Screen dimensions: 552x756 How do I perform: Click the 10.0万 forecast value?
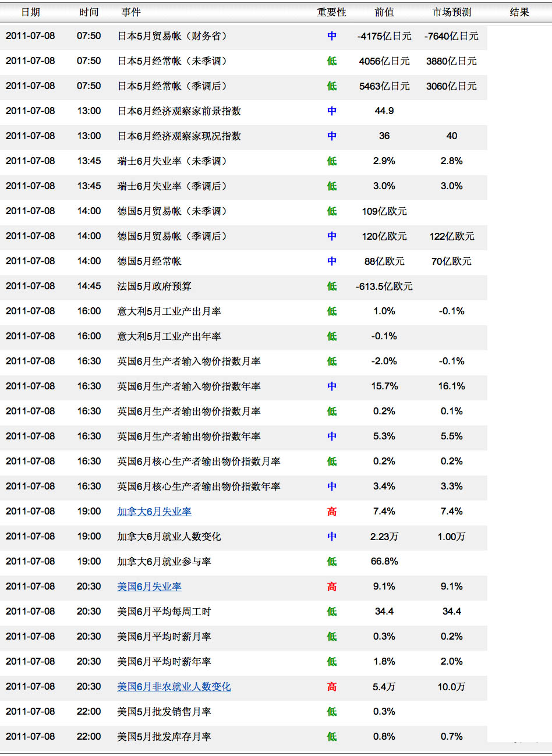click(x=452, y=687)
